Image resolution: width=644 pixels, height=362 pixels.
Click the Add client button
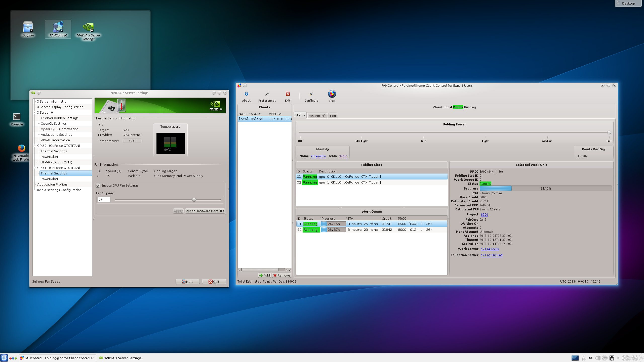[264, 275]
